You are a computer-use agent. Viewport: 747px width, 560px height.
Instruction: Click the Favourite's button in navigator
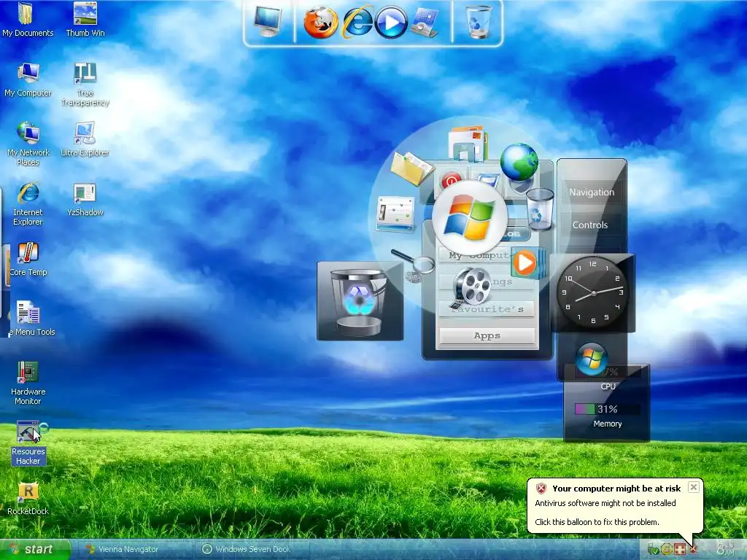[x=487, y=309]
